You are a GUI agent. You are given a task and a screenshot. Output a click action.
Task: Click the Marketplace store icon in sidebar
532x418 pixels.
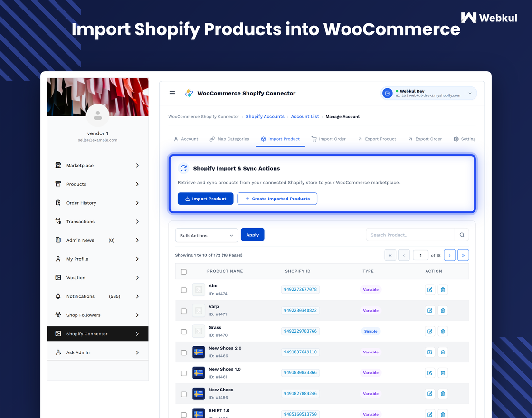click(x=58, y=165)
